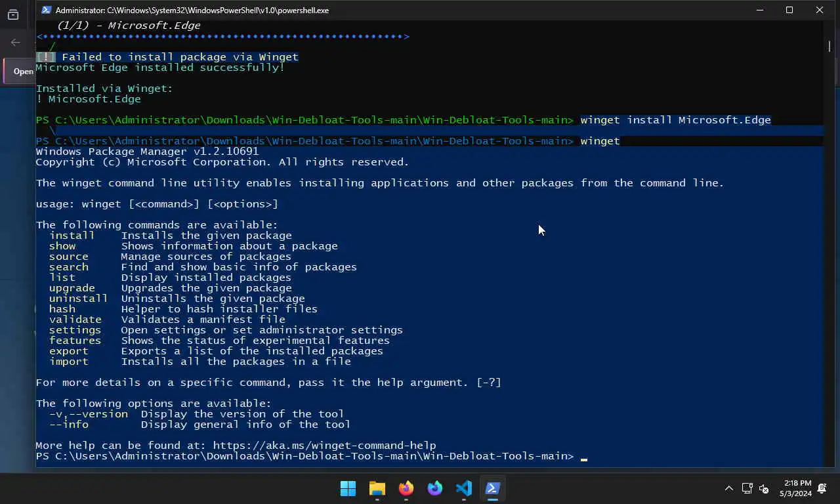The width and height of the screenshot is (840, 504).
Task: Click the "usage: winget" line
Action: click(x=157, y=204)
